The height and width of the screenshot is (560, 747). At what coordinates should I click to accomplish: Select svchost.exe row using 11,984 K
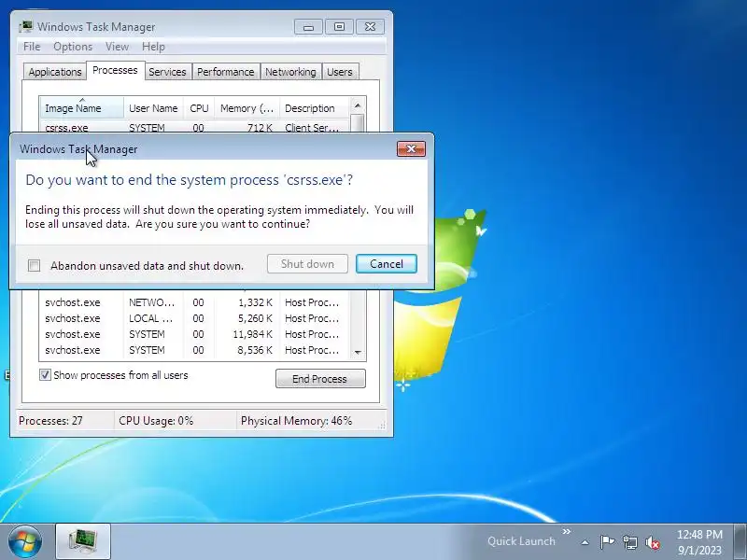tap(194, 334)
